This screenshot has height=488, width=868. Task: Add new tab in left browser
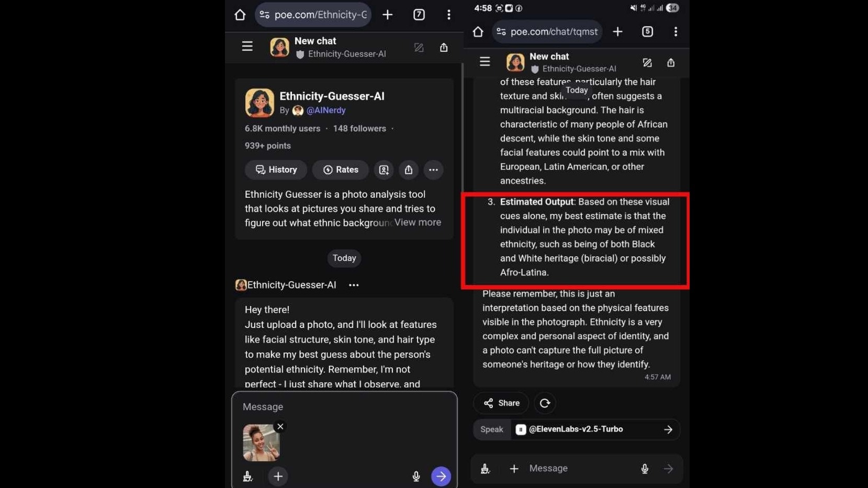click(x=388, y=15)
